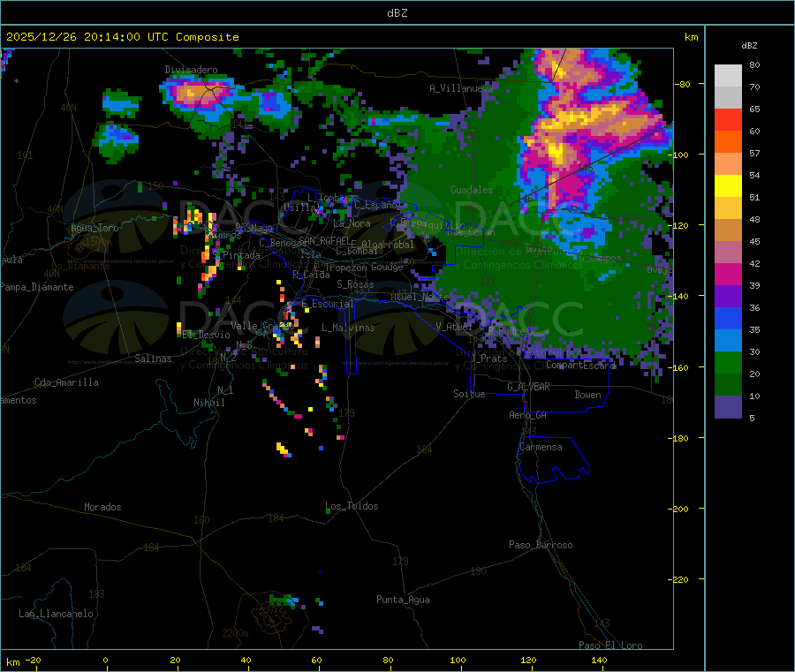This screenshot has height=672, width=795.
Task: Select the royal blue 35-36 dBZ swatch
Action: pyautogui.click(x=728, y=318)
